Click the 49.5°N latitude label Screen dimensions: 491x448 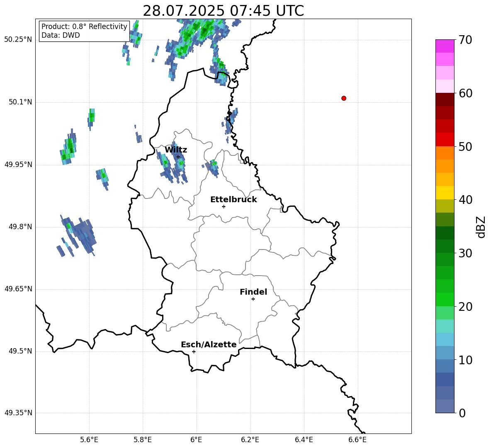pos(20,351)
